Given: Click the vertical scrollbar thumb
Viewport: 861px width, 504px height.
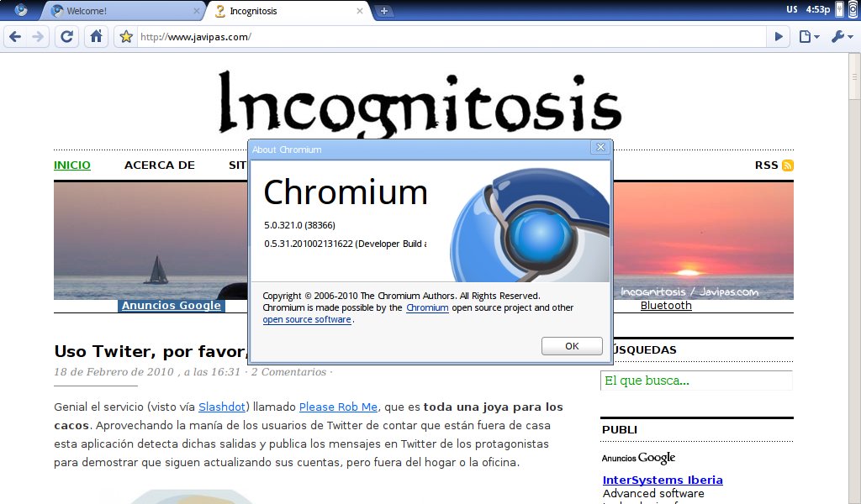Looking at the screenshot, I should coord(854,76).
